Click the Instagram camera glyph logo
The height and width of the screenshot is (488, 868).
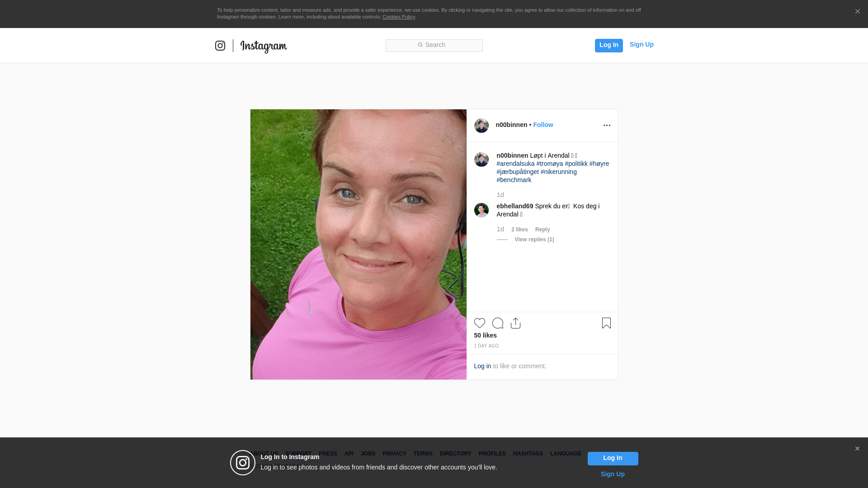[x=220, y=46]
